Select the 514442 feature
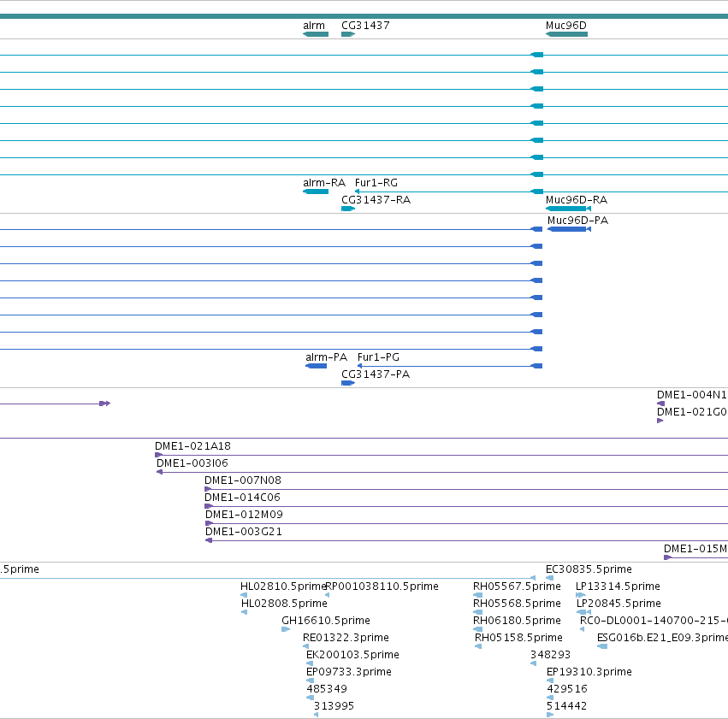 pyautogui.click(x=550, y=715)
